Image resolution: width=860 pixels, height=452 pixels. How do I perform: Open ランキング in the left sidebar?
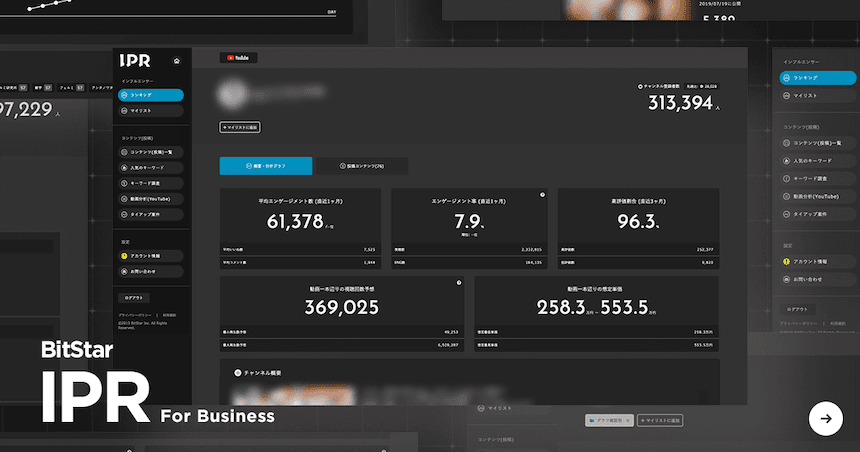(150, 95)
